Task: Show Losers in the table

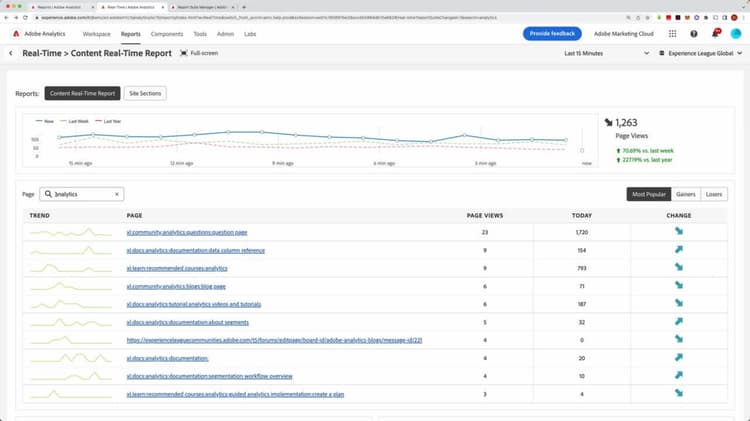Action: pos(714,194)
